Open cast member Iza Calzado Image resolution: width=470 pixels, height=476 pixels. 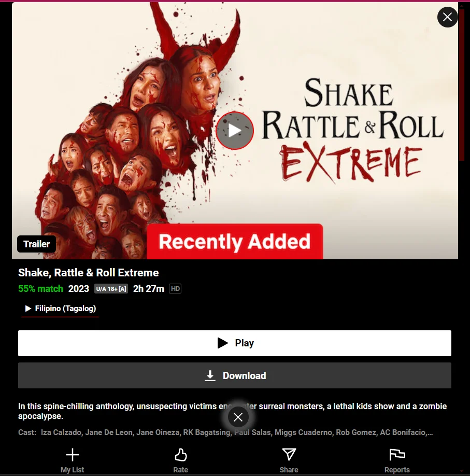click(61, 432)
